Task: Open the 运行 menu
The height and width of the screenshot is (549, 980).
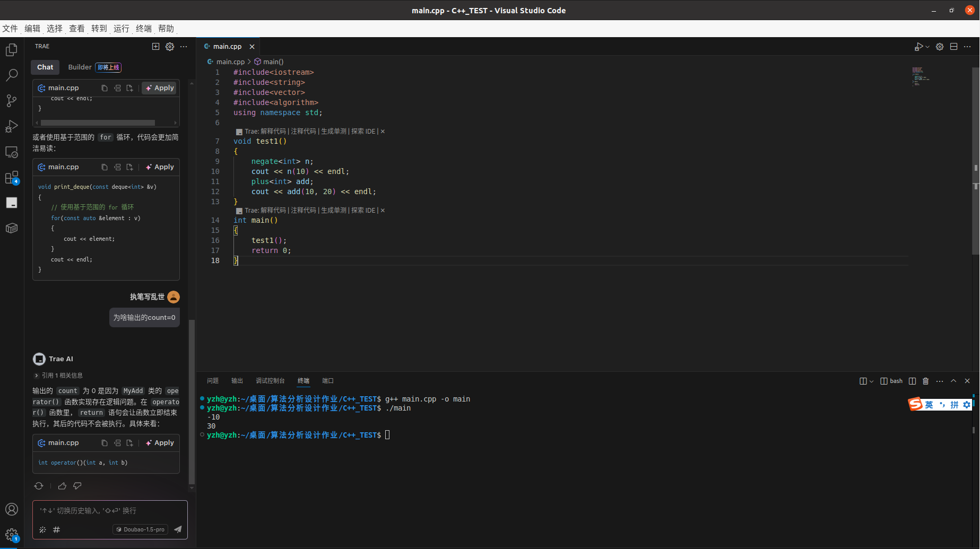Action: pyautogui.click(x=122, y=29)
